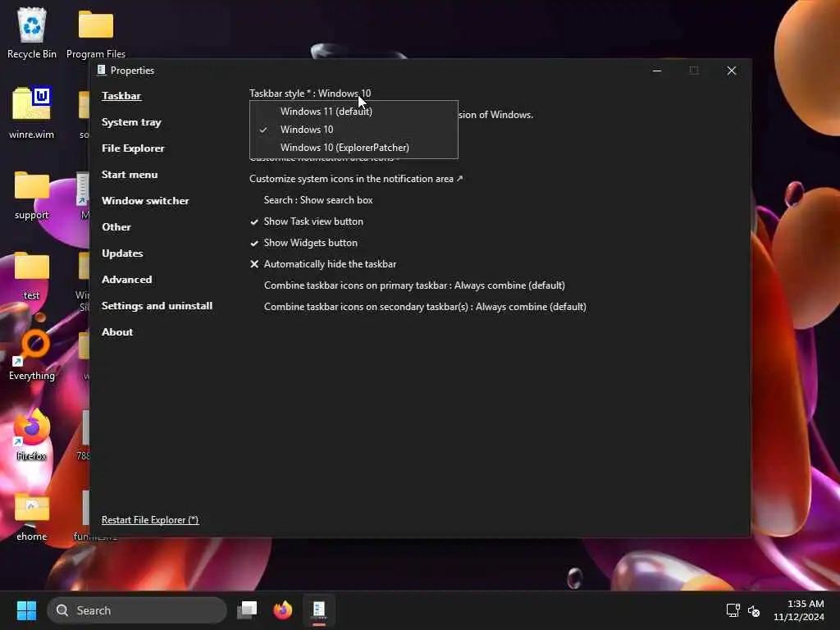Viewport: 840px width, 630px height.
Task: Click the taskbar Search box
Action: [x=137, y=610]
